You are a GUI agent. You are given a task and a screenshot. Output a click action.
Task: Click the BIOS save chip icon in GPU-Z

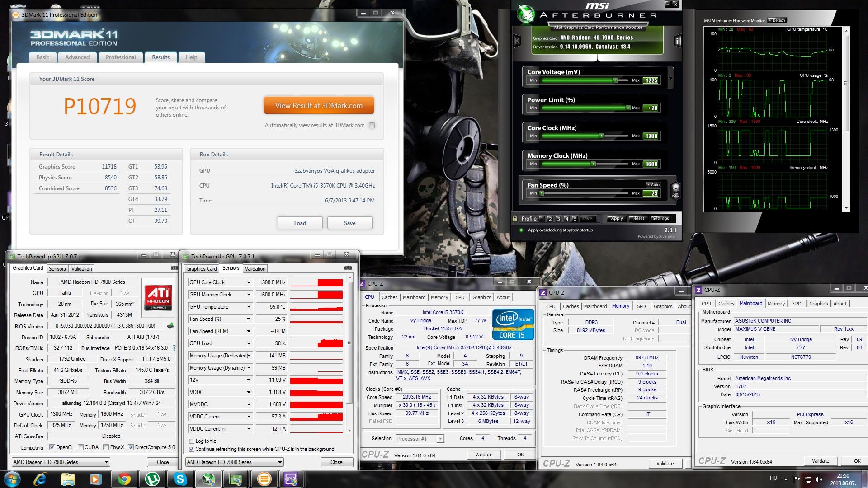[170, 326]
